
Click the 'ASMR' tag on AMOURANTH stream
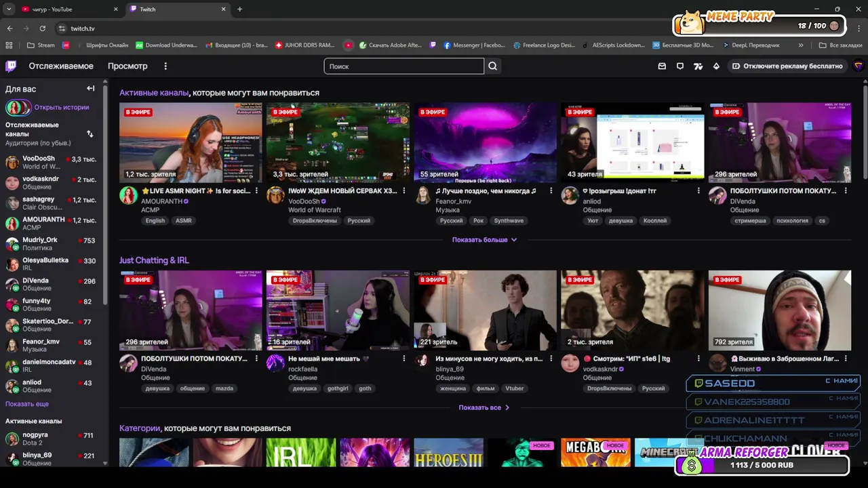[x=184, y=221]
